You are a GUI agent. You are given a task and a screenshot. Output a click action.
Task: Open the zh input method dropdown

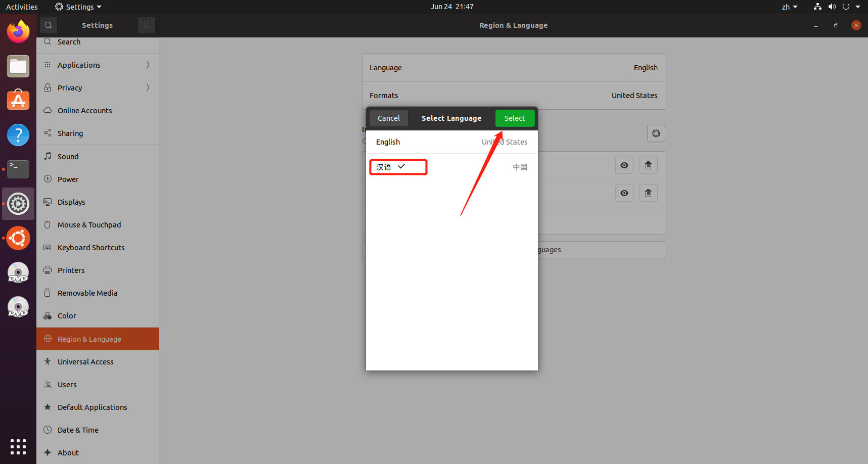click(x=789, y=7)
